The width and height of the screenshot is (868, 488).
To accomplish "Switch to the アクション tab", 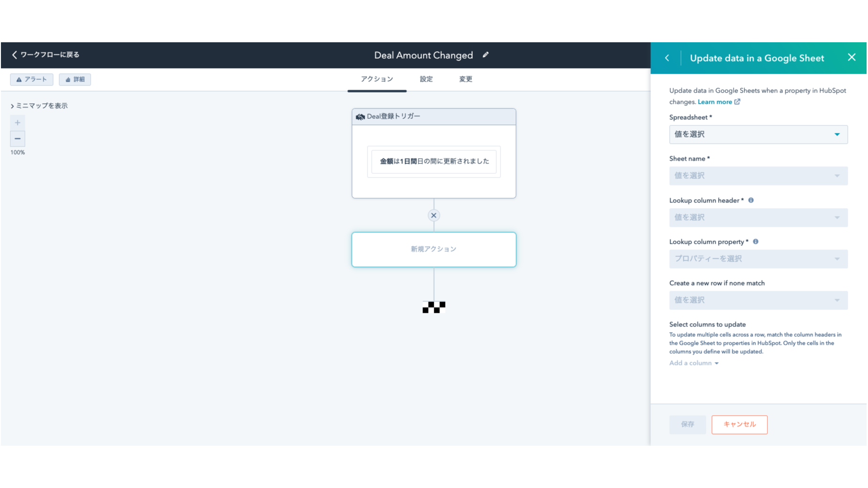I will [377, 79].
